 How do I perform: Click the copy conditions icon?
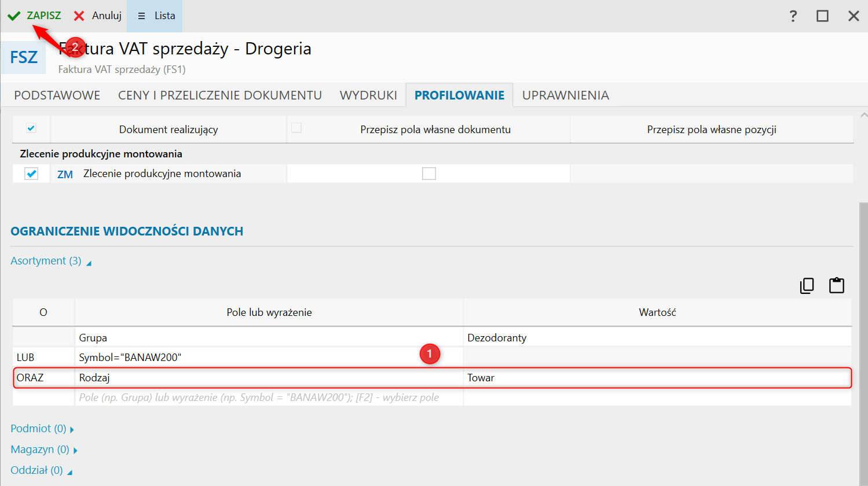[x=807, y=286]
